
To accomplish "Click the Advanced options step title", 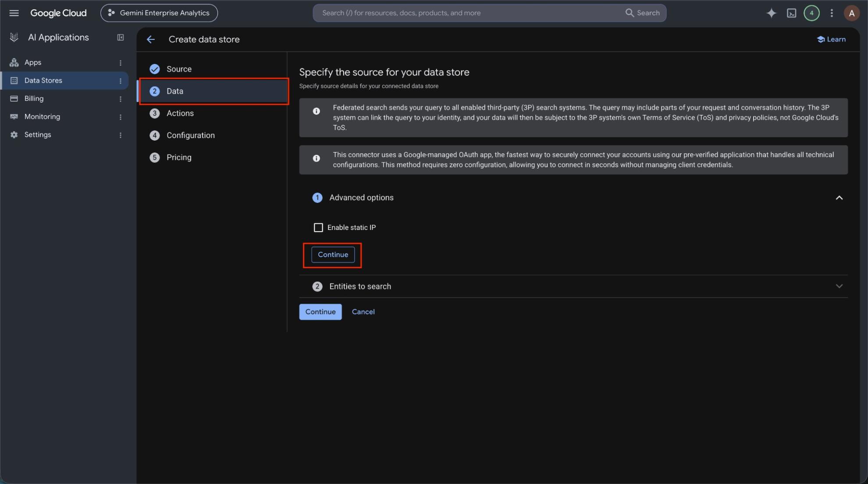I will (x=361, y=198).
